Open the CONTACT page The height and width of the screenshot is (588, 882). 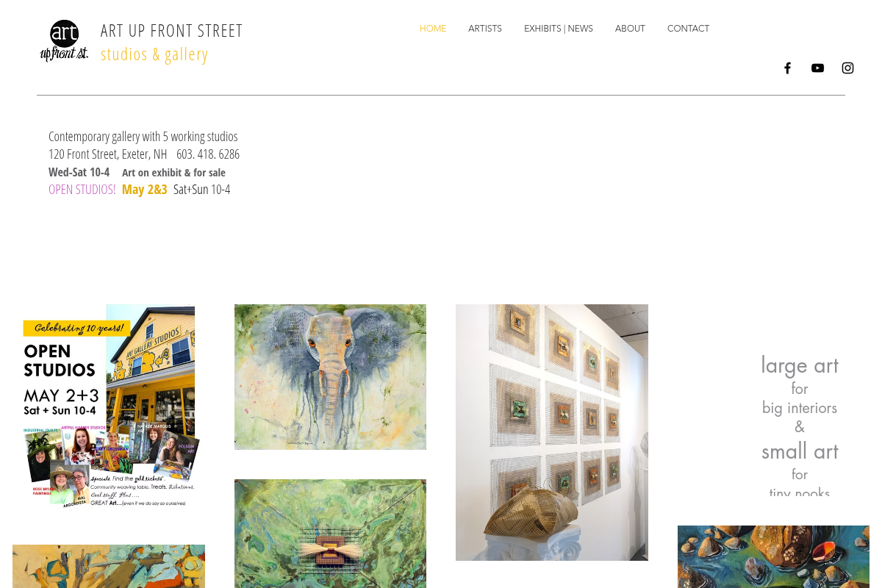pyautogui.click(x=688, y=29)
